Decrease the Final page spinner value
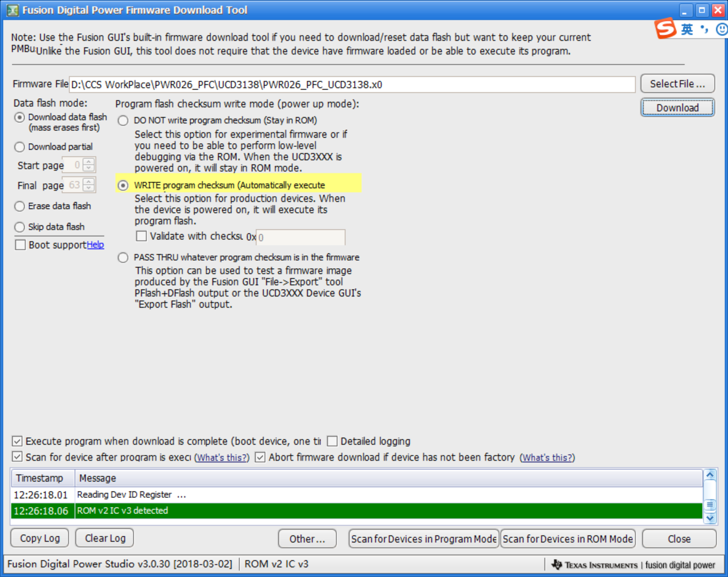Screen dimensions: 728x577 tap(89, 188)
